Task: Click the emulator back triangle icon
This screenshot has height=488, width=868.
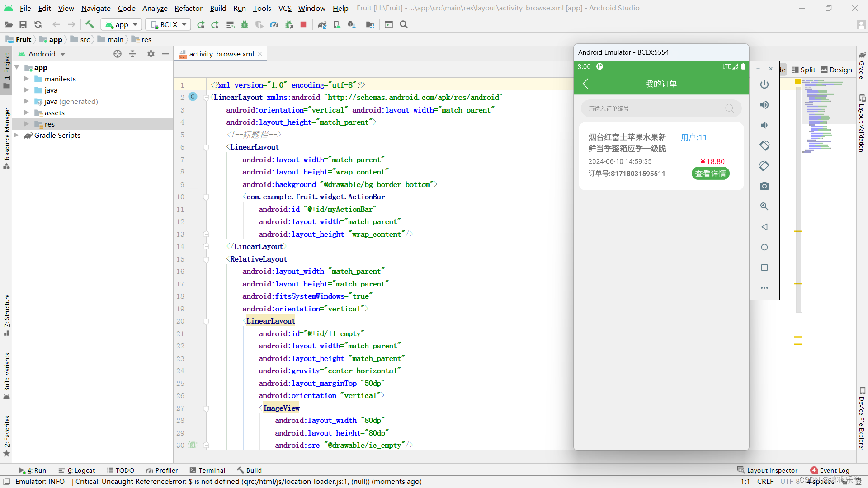Action: (x=764, y=227)
